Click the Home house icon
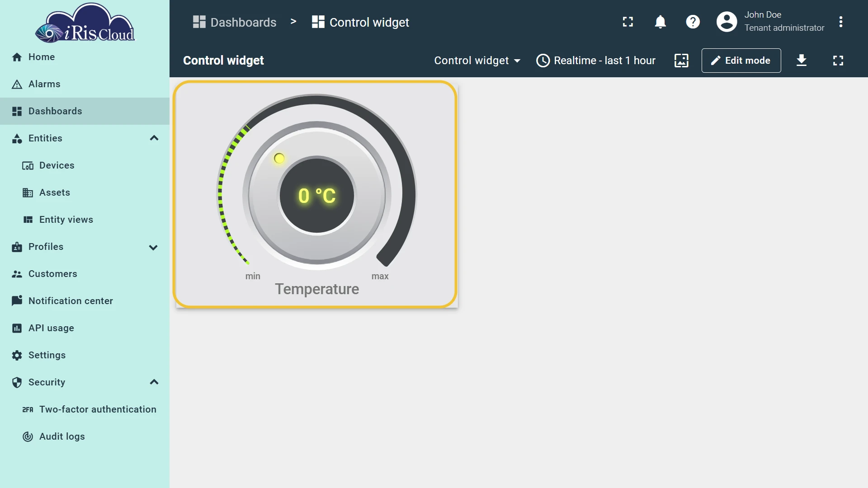 click(17, 57)
